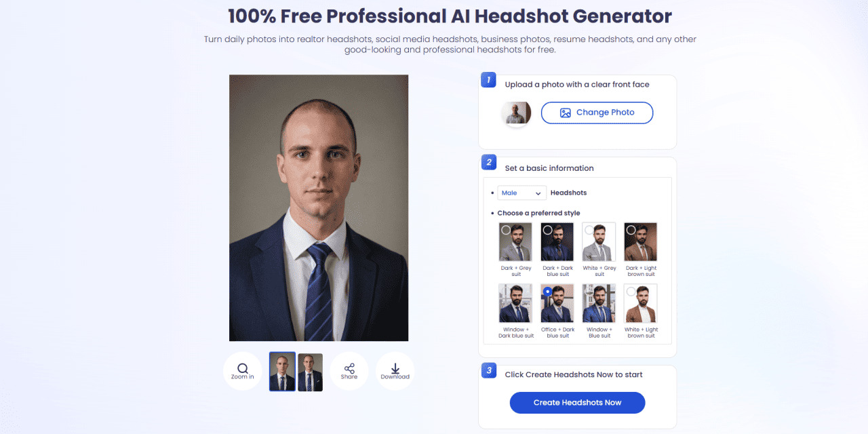Click the step 3 number badge

488,370
